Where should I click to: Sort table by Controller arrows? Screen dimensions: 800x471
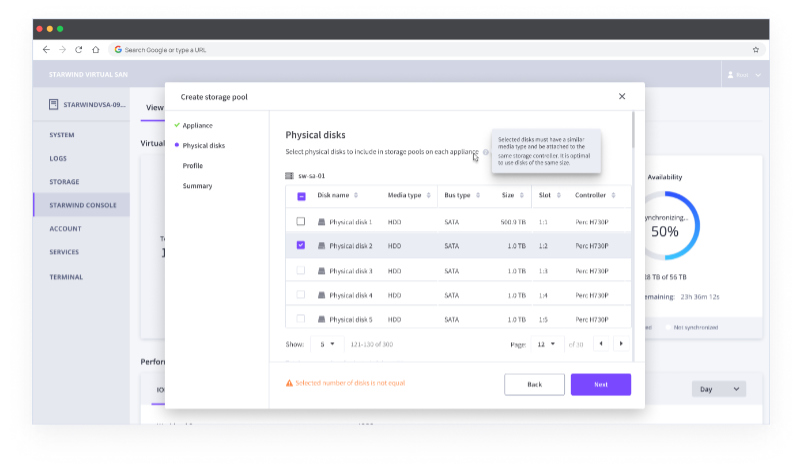click(613, 195)
